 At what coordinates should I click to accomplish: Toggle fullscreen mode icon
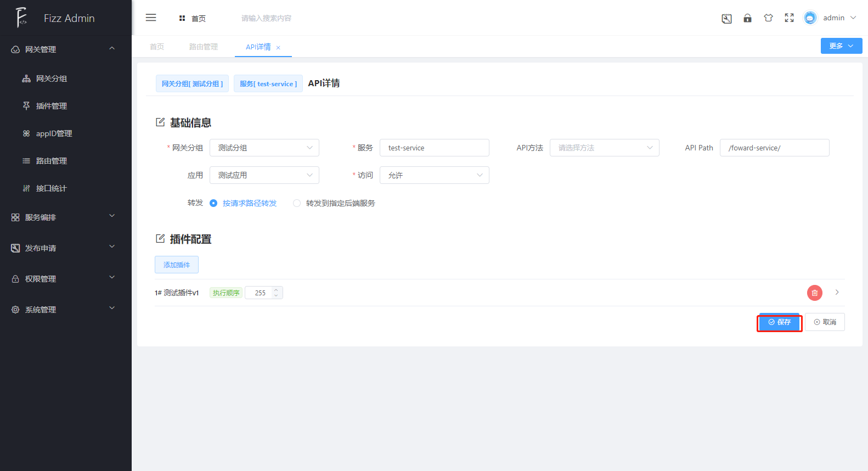point(789,18)
